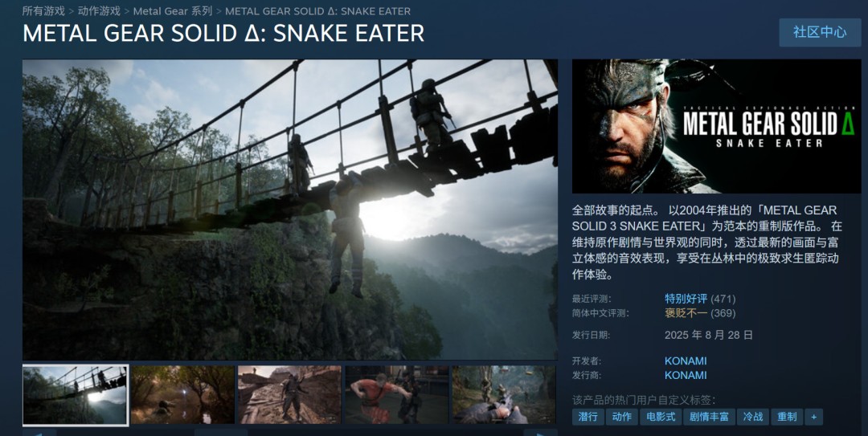Click the 所有游戏 breadcrumb link

43,10
